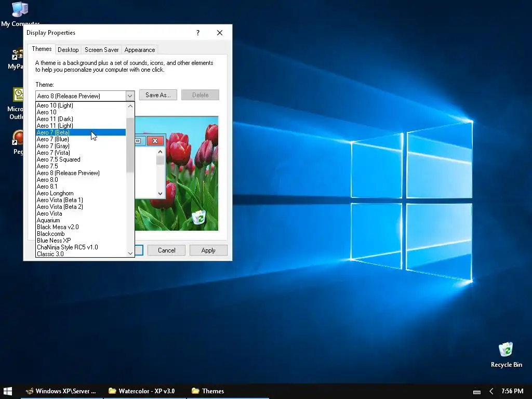Screen dimensions: 532x399
Task: Open Microsoft Outlook desktop shortcut
Action: point(15,103)
